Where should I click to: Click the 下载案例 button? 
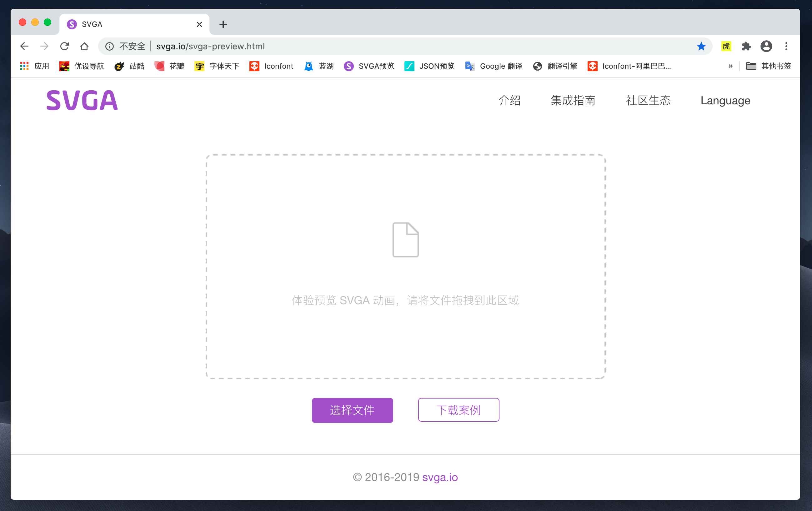click(x=458, y=410)
